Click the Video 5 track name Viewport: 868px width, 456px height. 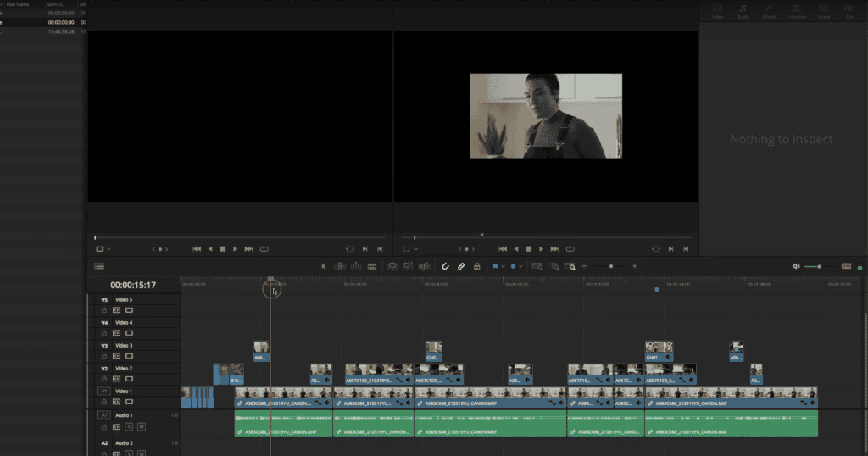point(124,299)
